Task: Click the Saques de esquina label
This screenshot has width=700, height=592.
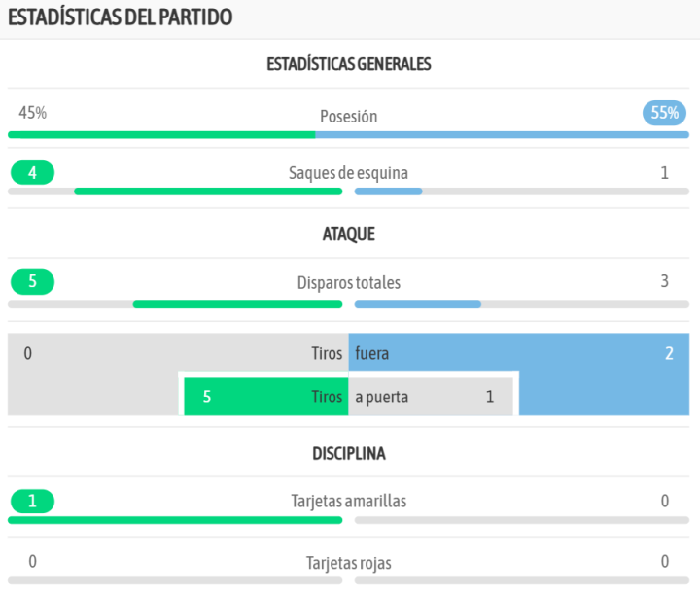Action: pyautogui.click(x=349, y=173)
